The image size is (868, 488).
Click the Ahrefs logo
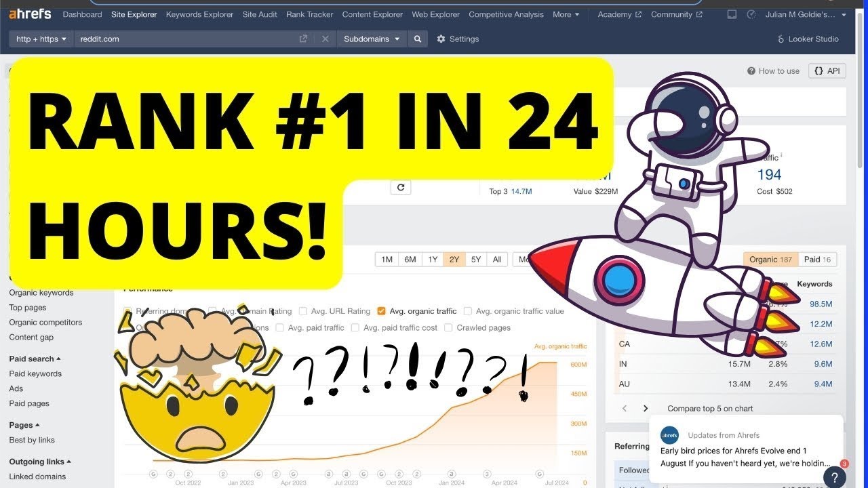(x=30, y=14)
